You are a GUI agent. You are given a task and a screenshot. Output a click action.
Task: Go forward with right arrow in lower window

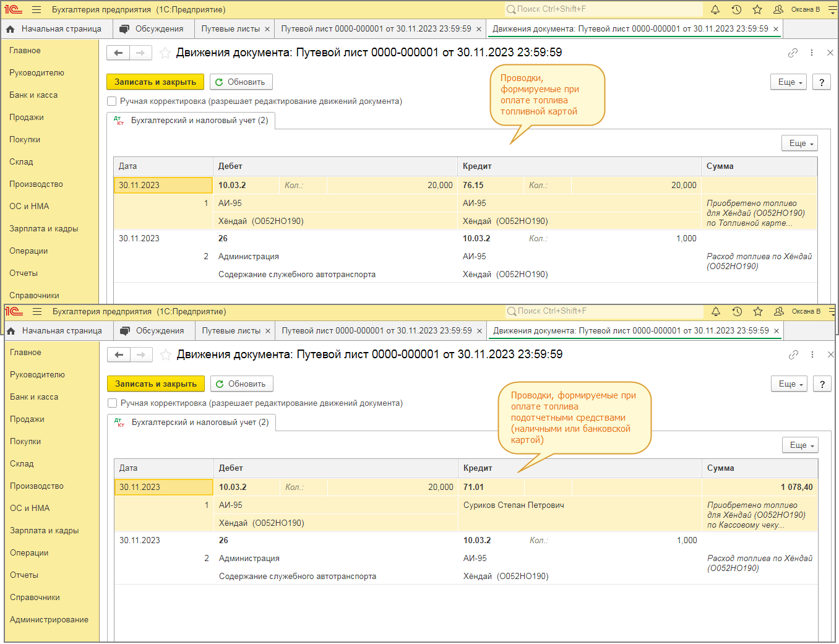click(141, 354)
